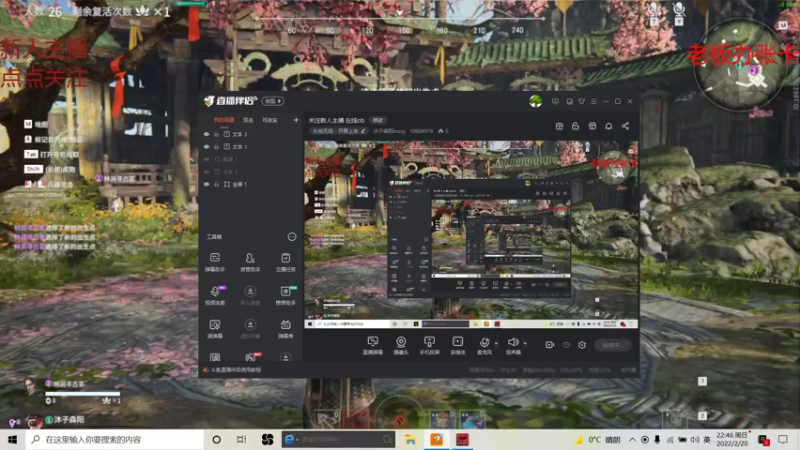
Task: Click the connecting start-stream button
Action: 613,345
